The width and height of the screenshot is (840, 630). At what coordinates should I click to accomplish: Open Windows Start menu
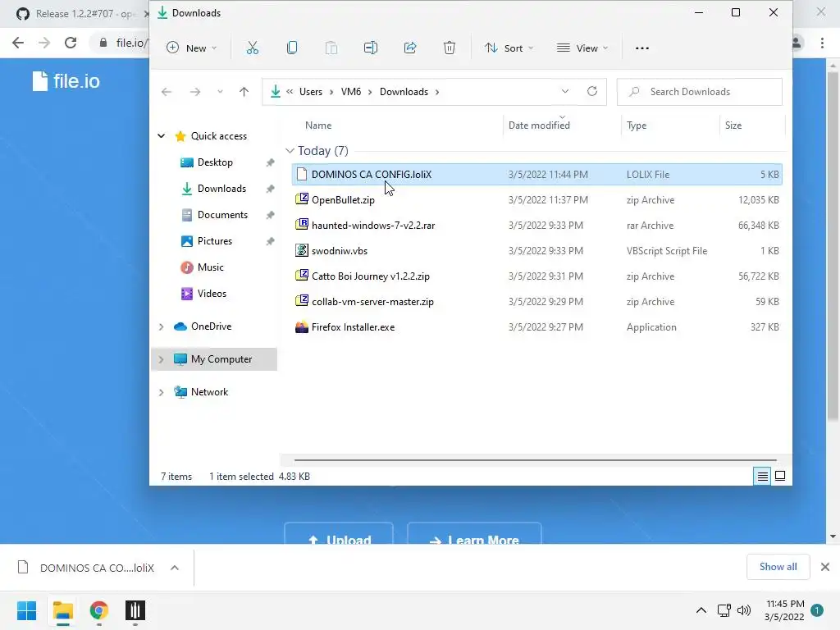(x=26, y=610)
